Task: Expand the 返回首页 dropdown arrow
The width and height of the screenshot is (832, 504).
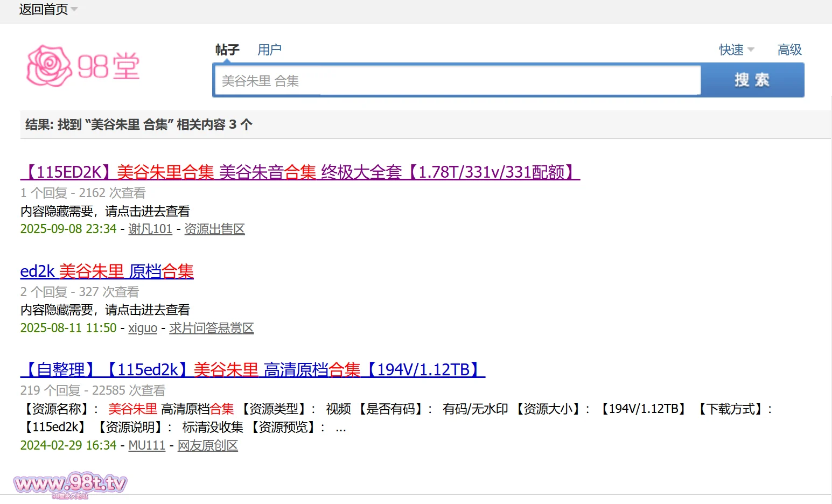Action: tap(74, 9)
